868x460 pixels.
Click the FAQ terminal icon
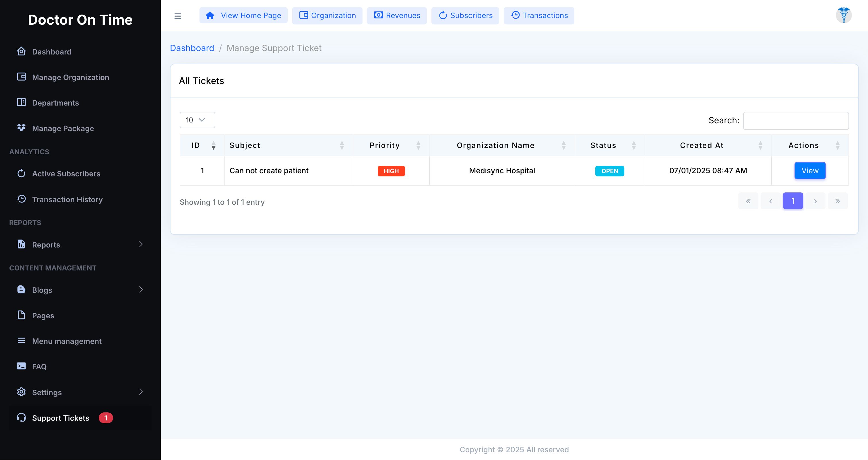coord(21,366)
